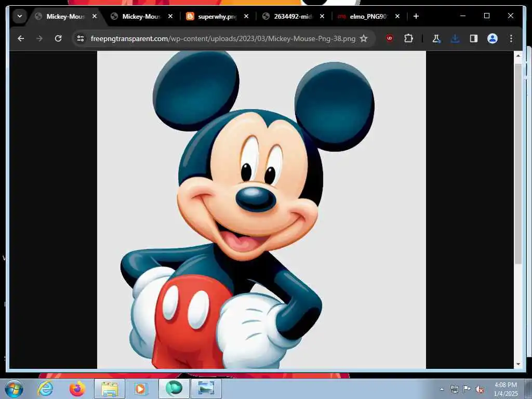Screen dimensions: 532x399
Task: Open the Chrome three-dot menu
Action: 511,38
